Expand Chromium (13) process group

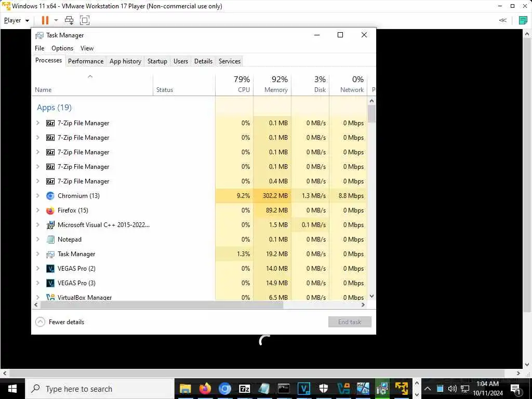[37, 196]
